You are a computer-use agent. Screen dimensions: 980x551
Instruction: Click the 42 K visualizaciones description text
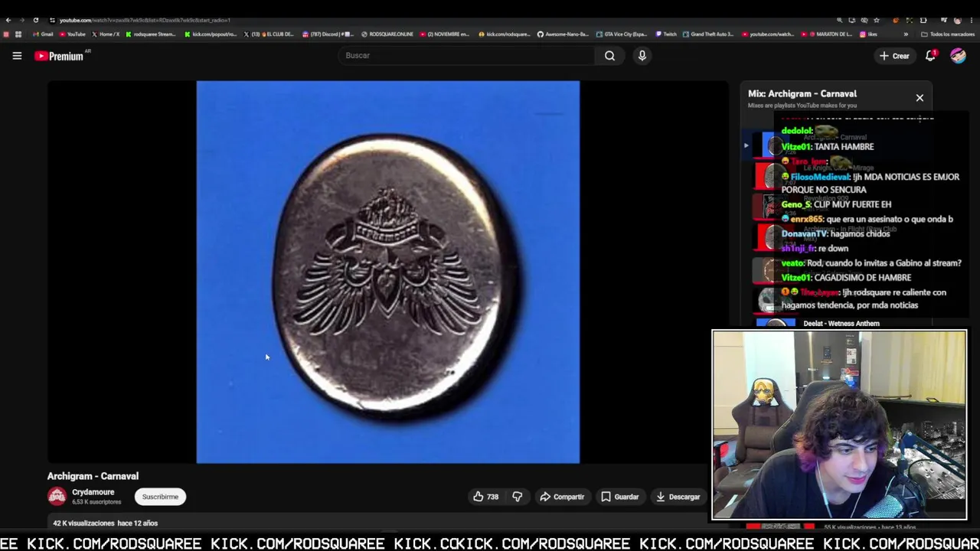coord(105,523)
